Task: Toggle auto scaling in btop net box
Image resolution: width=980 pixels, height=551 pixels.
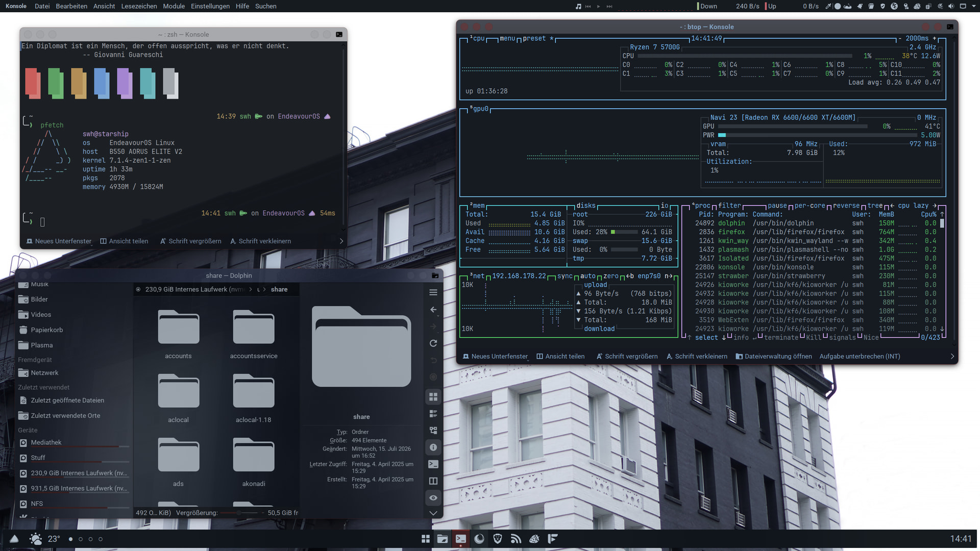Action: tap(588, 276)
